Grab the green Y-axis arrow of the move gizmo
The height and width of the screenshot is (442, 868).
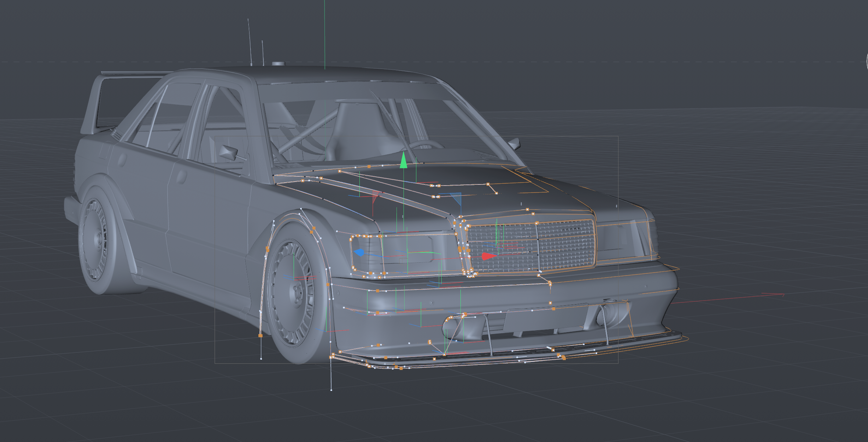click(x=403, y=160)
